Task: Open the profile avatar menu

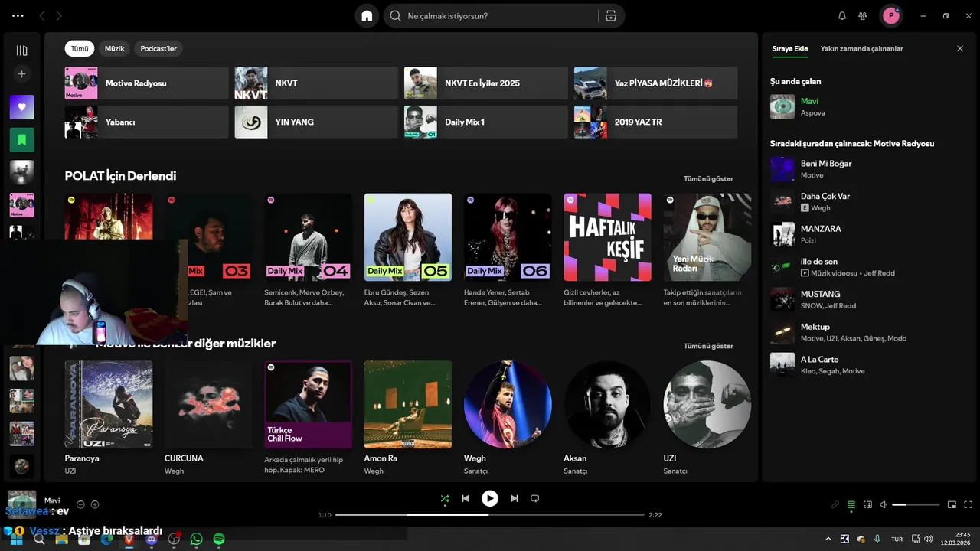Action: pos(890,16)
